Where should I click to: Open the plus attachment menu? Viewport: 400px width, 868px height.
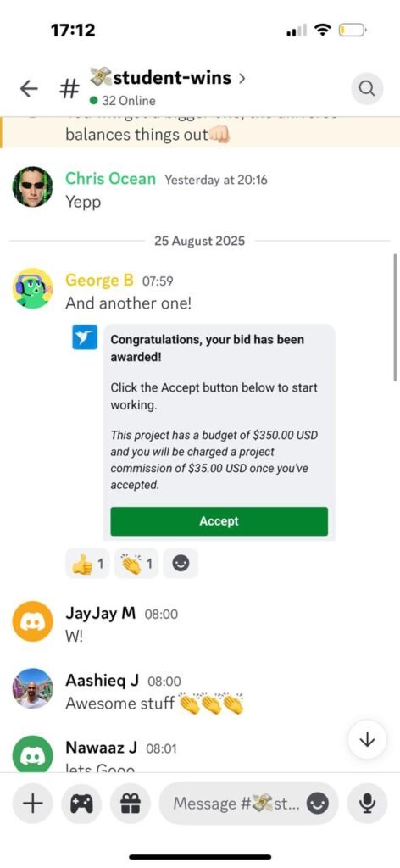33,804
